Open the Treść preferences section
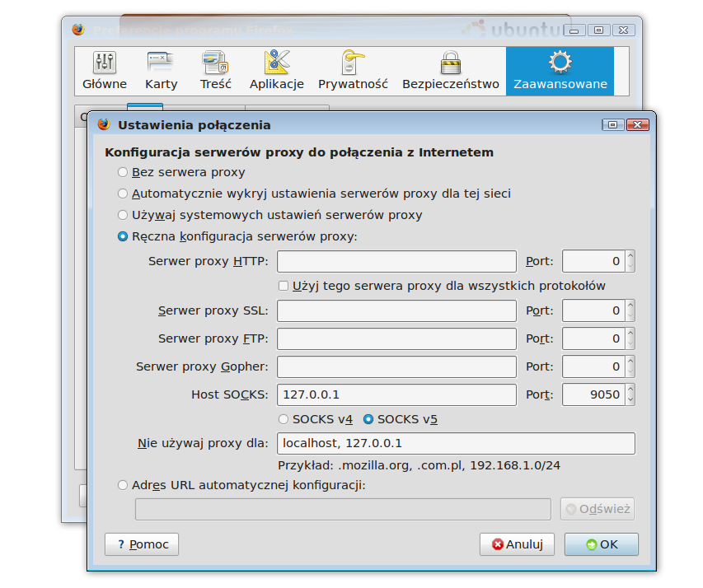This screenshot has width=703, height=588. [216, 71]
